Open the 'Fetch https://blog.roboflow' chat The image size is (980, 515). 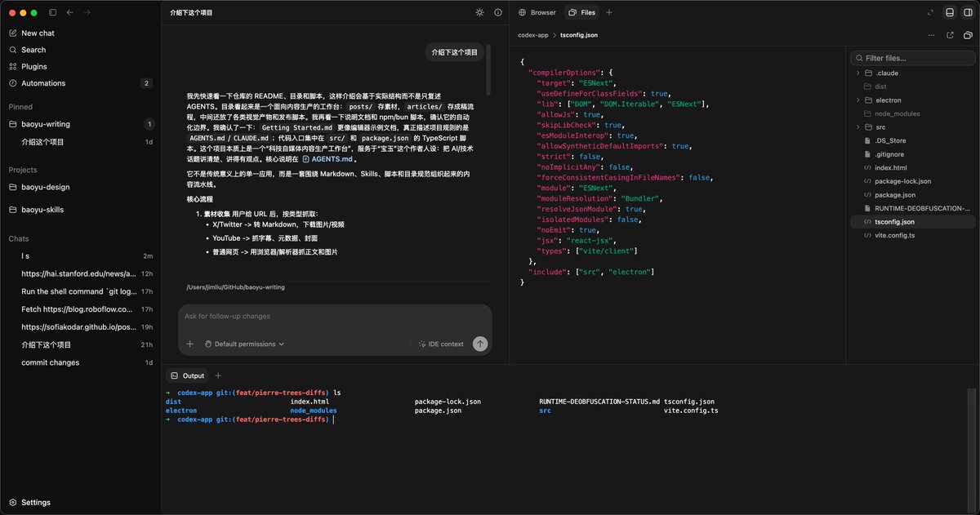80,309
